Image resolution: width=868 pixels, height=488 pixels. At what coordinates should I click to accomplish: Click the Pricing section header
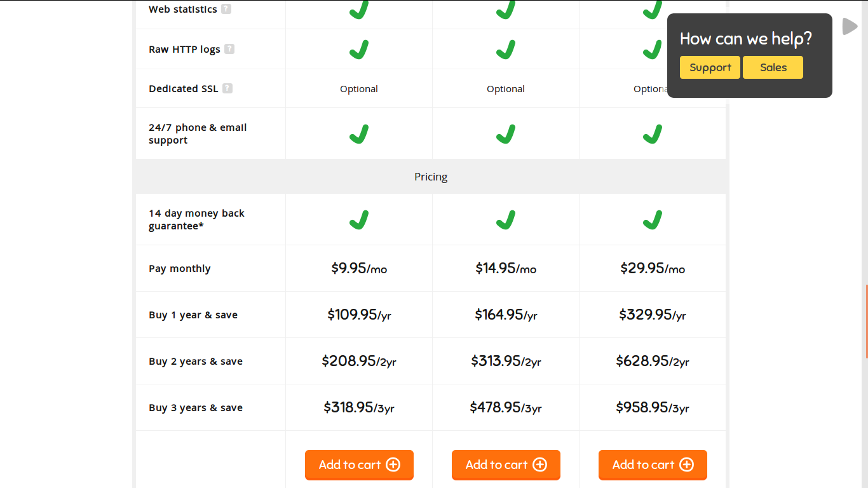pyautogui.click(x=431, y=177)
